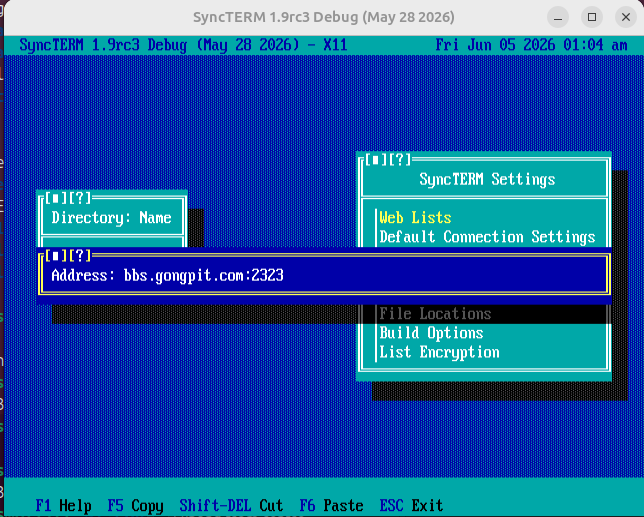The height and width of the screenshot is (517, 644).
Task: Click the Directory: Name title text
Action: [111, 218]
